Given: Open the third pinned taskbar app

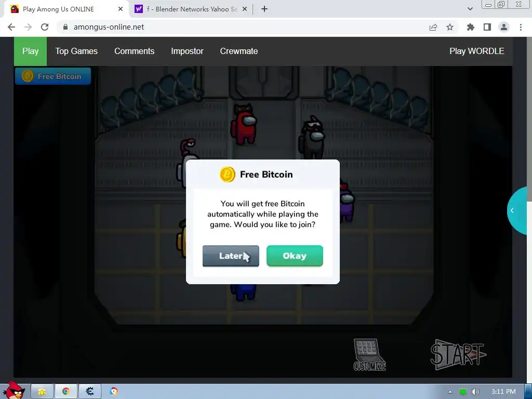Looking at the screenshot, I should click(89, 392).
